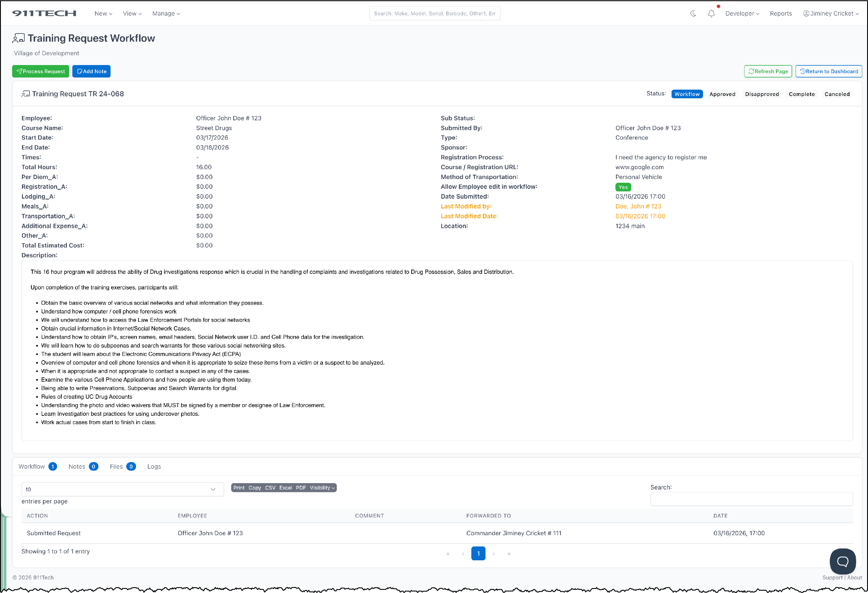868x593 pixels.
Task: Go to first page double arrow
Action: point(447,554)
